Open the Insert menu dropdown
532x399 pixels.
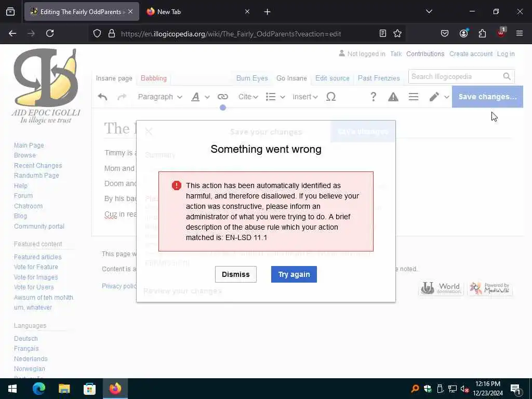pos(305,97)
